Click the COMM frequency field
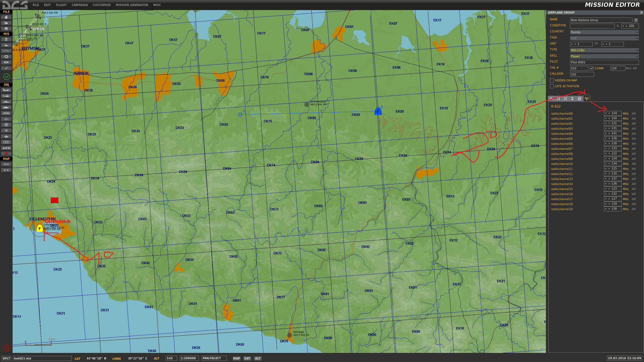The image size is (644, 362). 617,68
